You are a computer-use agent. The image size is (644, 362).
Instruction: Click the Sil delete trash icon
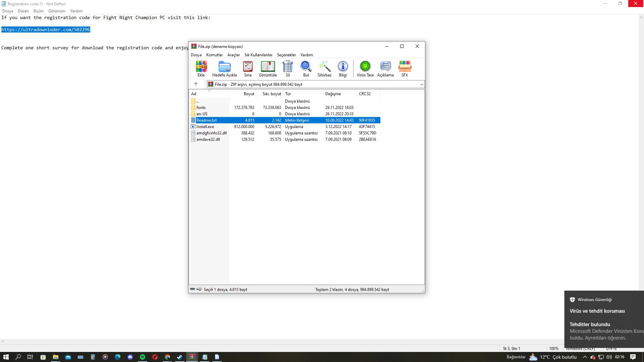[x=287, y=68]
